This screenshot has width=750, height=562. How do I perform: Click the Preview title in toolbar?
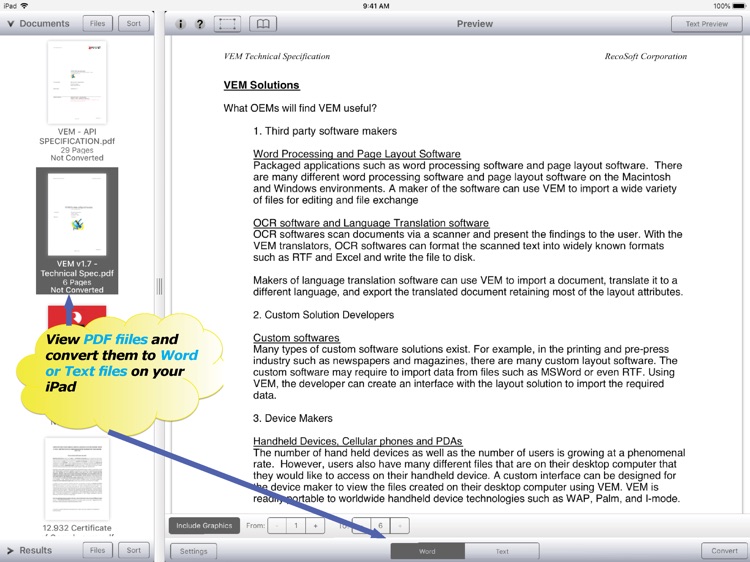(x=474, y=24)
